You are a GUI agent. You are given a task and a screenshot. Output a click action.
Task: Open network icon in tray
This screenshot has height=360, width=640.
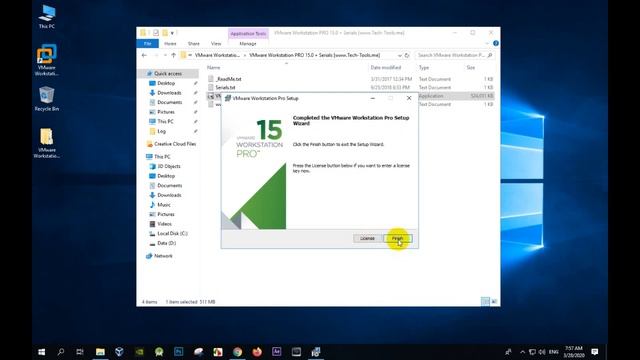[532, 352]
